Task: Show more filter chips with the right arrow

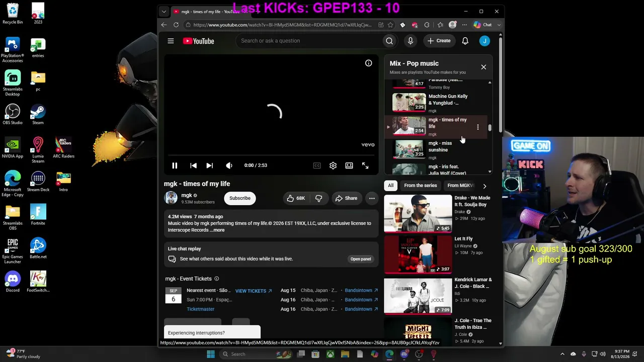Action: click(485, 186)
